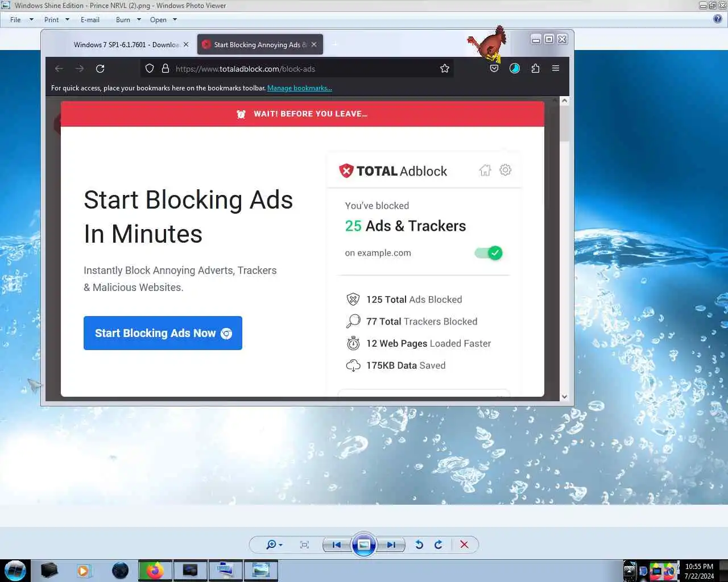This screenshot has height=582, width=728.
Task: Open the Firefox hamburger menu
Action: pos(556,69)
